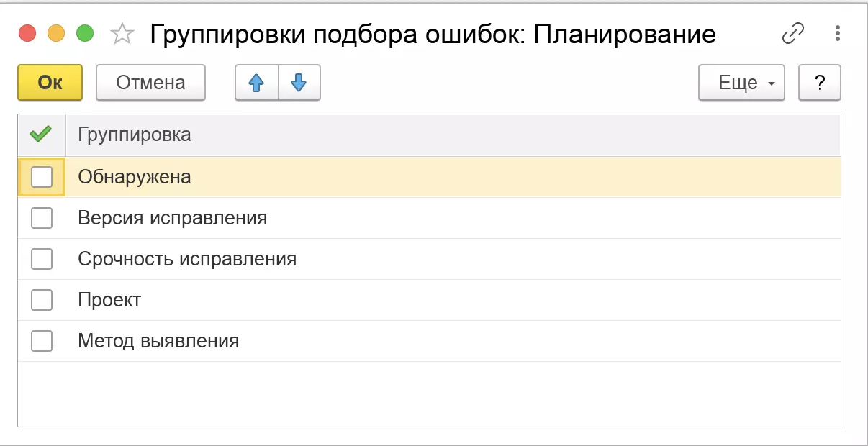Open help with the question mark button

pos(819,83)
